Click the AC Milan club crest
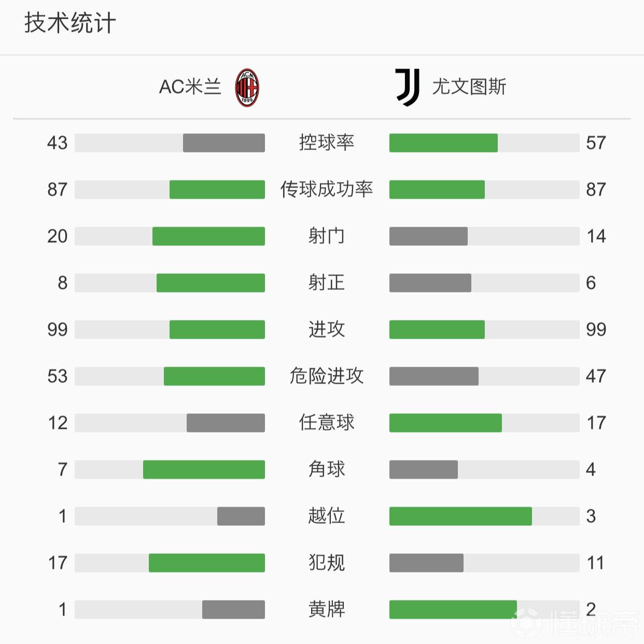 (x=247, y=87)
